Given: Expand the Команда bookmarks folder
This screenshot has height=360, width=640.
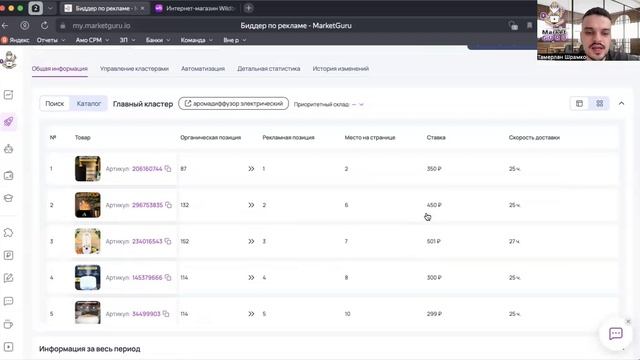Looking at the screenshot, I should 196,40.
